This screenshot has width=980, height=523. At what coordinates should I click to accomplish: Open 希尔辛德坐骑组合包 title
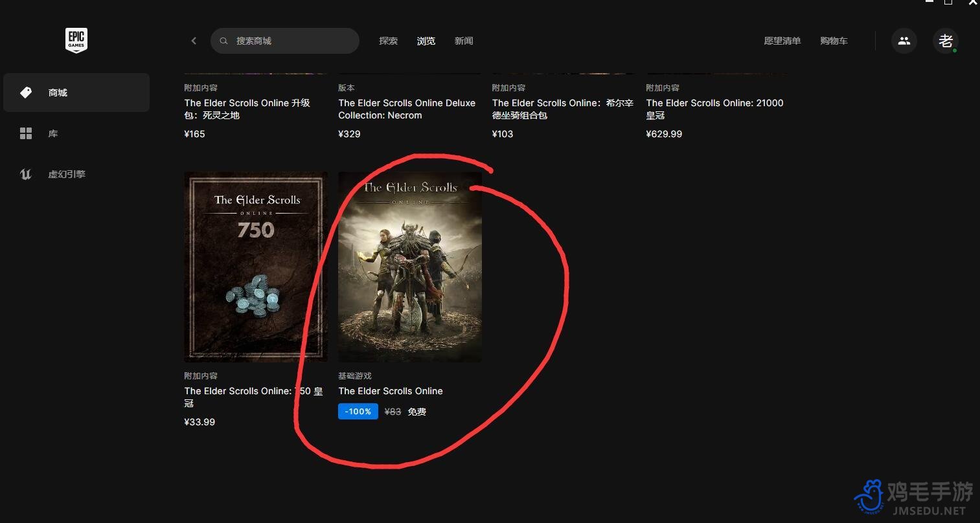click(563, 109)
